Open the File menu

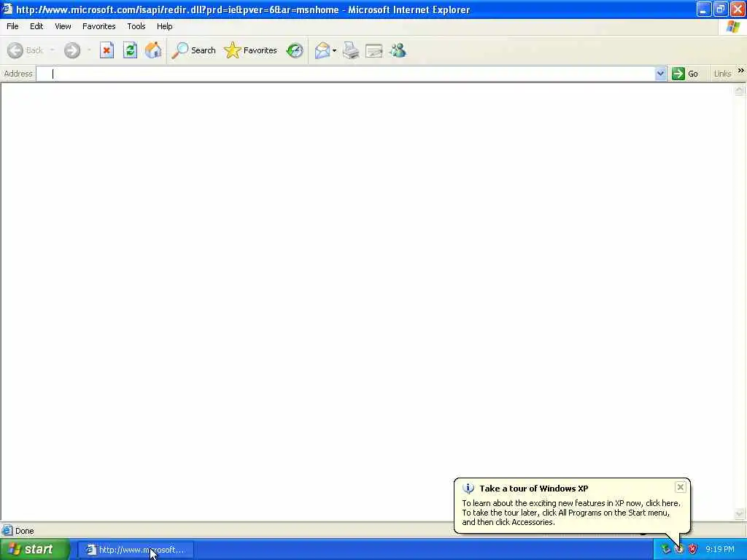12,26
